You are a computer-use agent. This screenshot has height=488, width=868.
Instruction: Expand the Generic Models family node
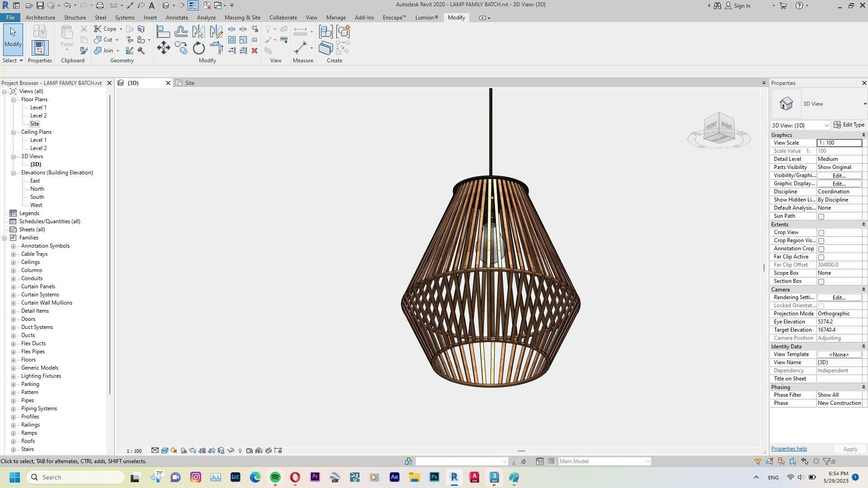pos(14,368)
